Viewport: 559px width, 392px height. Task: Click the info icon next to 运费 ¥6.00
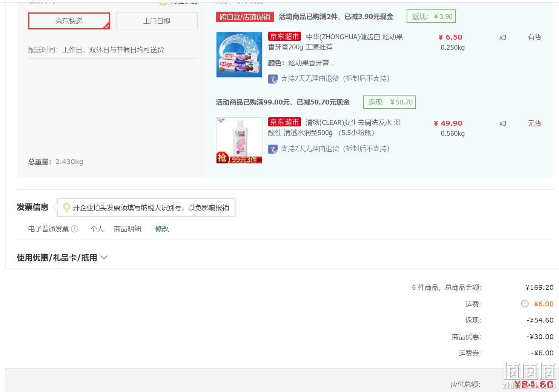point(525,304)
